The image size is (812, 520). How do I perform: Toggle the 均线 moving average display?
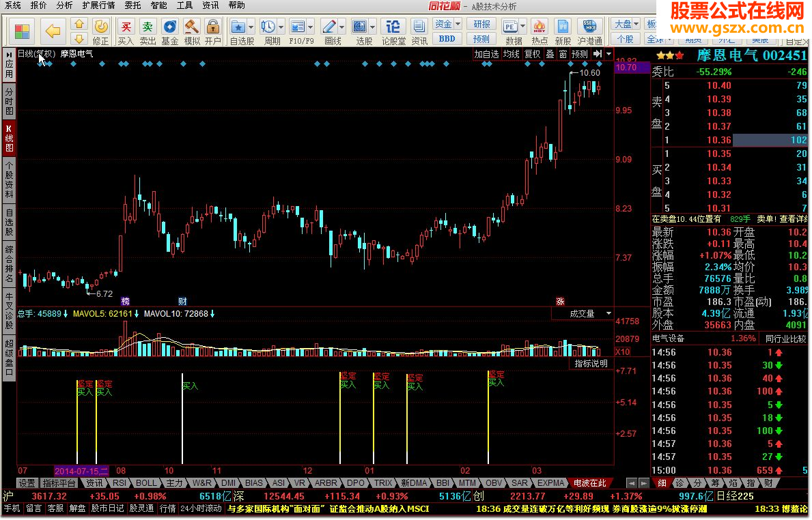pos(511,54)
